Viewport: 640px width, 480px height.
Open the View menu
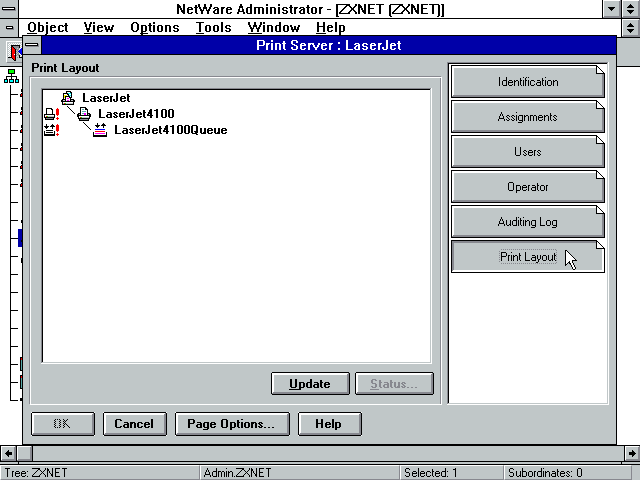(99, 27)
